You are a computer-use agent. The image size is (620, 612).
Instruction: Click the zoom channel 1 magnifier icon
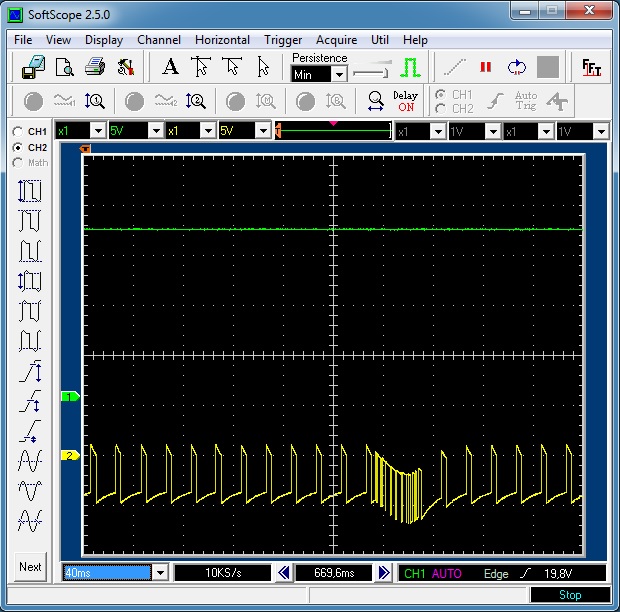[x=95, y=101]
